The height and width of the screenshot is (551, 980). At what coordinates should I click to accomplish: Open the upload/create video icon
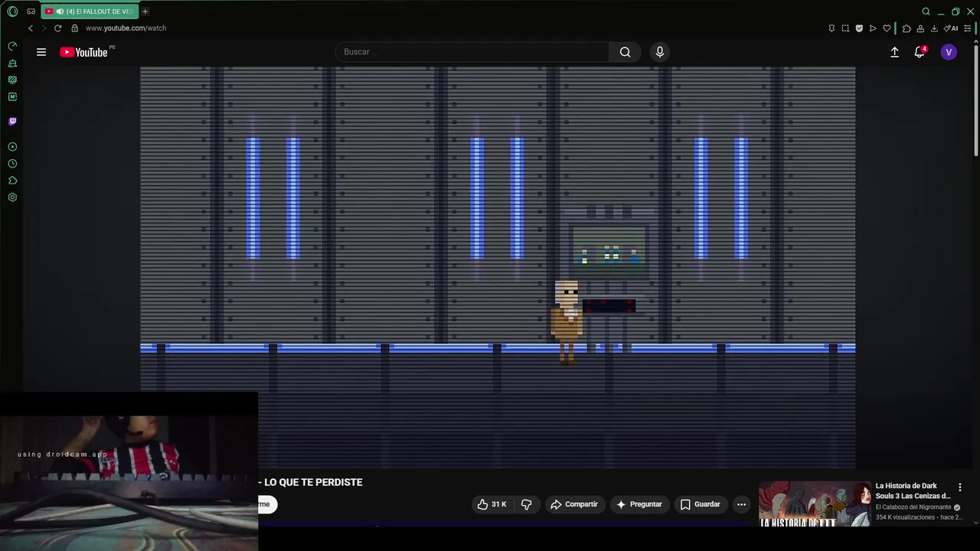point(894,52)
